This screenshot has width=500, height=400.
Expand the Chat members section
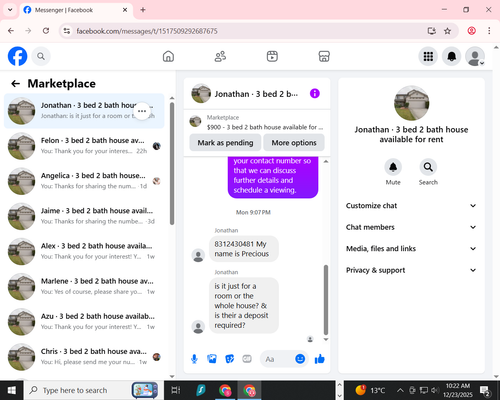coord(411,227)
